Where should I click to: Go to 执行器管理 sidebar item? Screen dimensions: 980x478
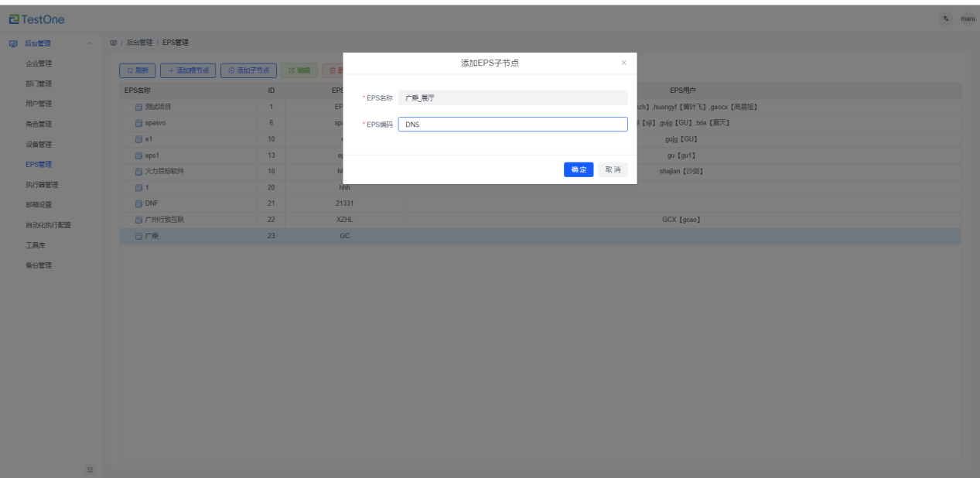click(x=42, y=185)
